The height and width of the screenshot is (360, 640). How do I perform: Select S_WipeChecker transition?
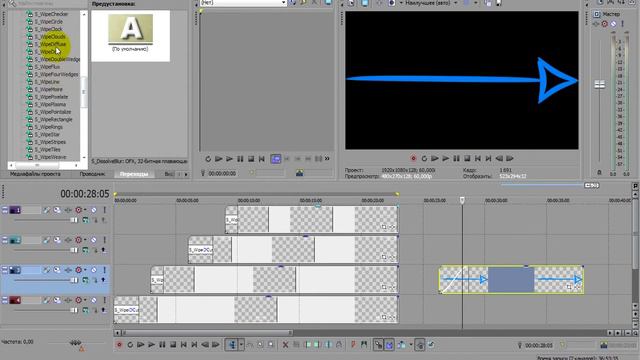point(51,14)
